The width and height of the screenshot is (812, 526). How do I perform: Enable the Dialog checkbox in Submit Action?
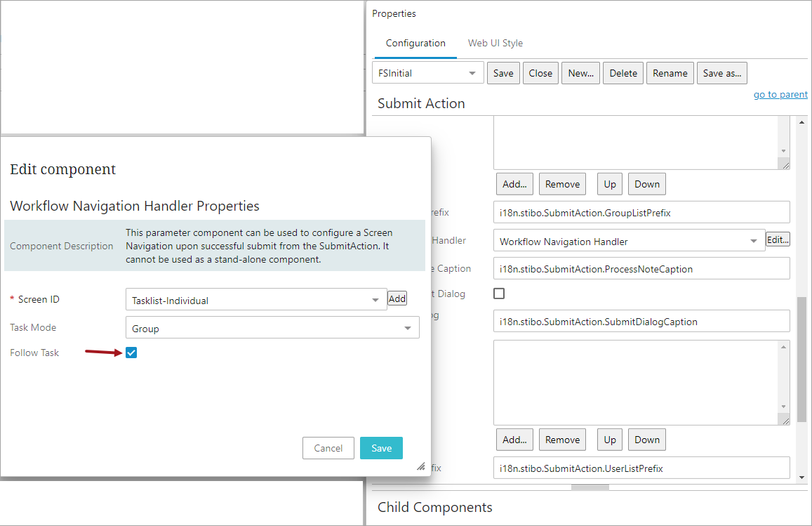point(499,294)
